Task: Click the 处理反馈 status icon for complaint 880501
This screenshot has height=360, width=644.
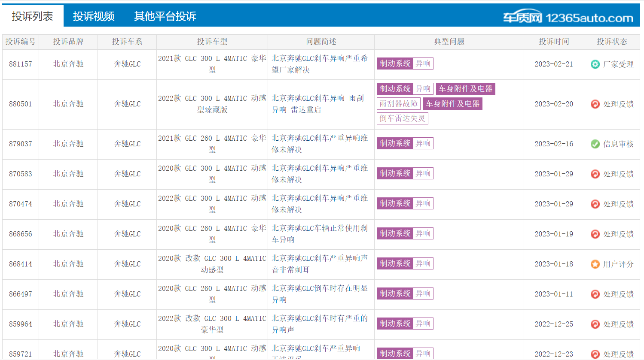Action: click(595, 104)
